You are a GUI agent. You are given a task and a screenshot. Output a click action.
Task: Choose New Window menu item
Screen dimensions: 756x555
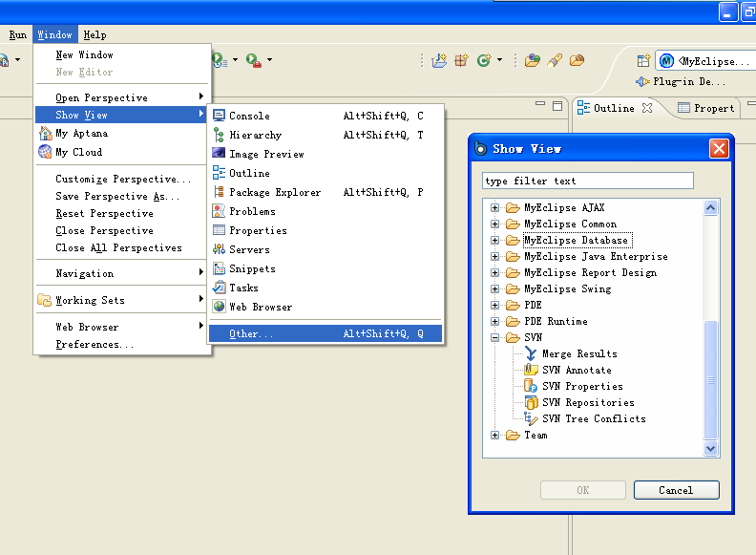tap(122, 55)
